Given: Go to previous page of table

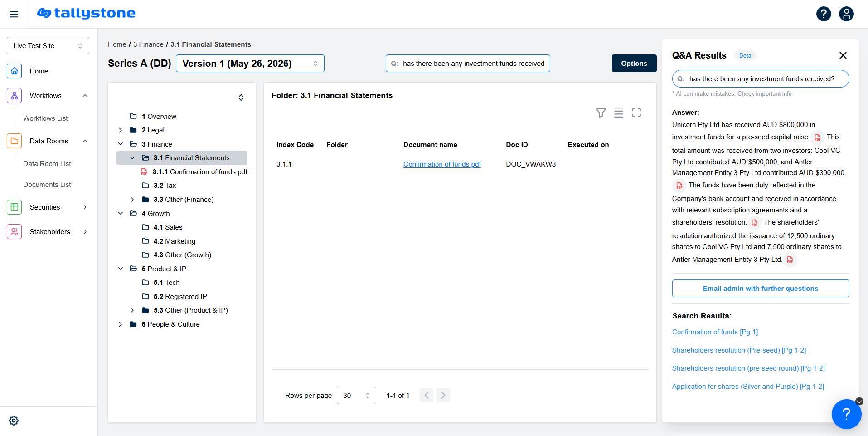Looking at the screenshot, I should (427, 396).
